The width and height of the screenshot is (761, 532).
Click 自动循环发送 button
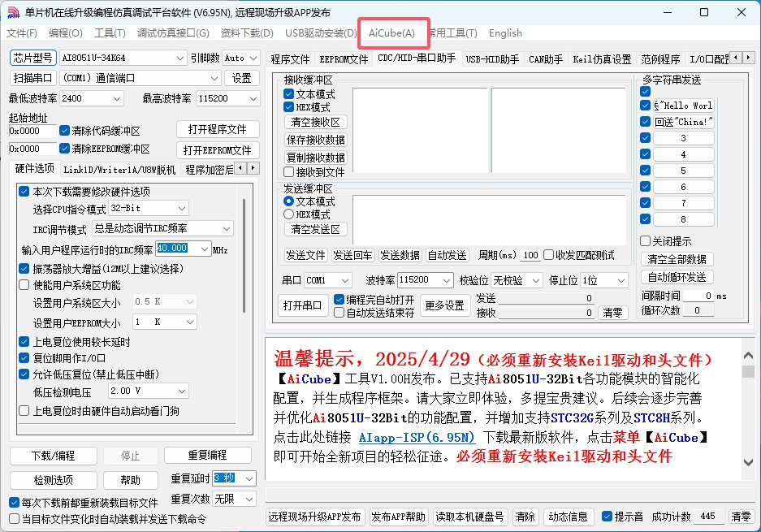[x=677, y=277]
